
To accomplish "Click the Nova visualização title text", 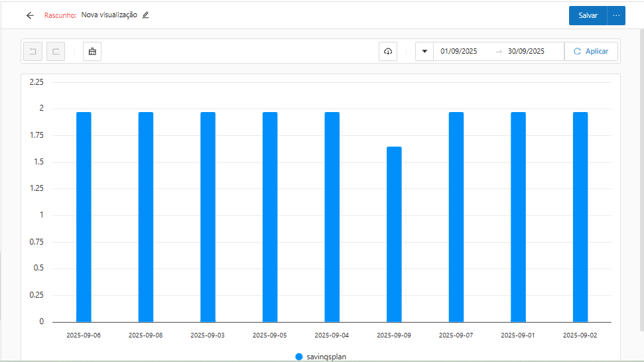I will pyautogui.click(x=109, y=15).
